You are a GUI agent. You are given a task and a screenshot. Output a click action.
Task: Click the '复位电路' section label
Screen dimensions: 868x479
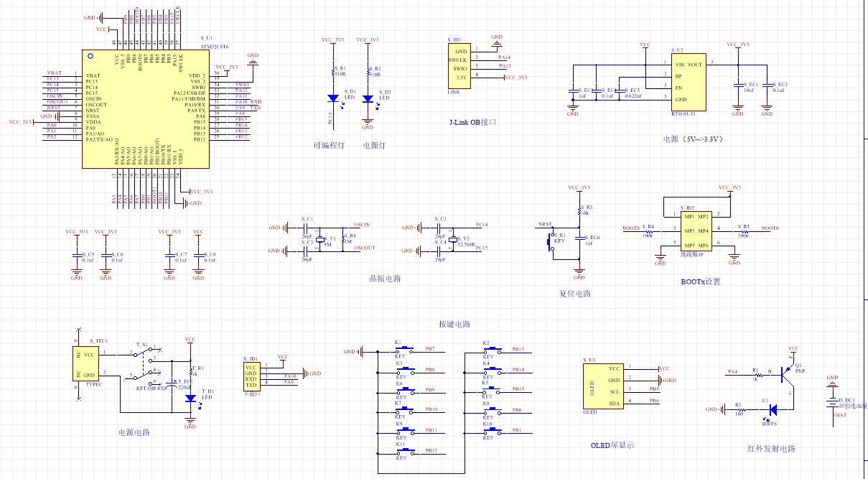pos(575,293)
